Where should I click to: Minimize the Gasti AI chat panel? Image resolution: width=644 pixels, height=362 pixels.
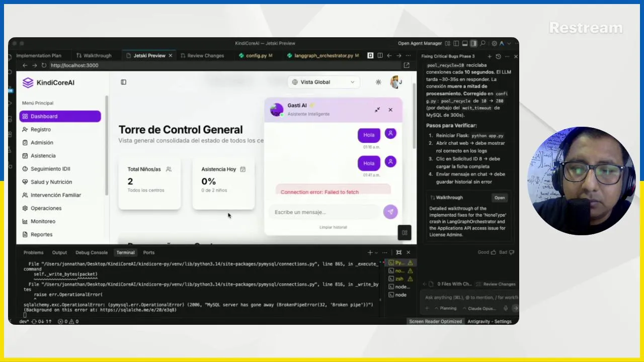[x=377, y=110]
